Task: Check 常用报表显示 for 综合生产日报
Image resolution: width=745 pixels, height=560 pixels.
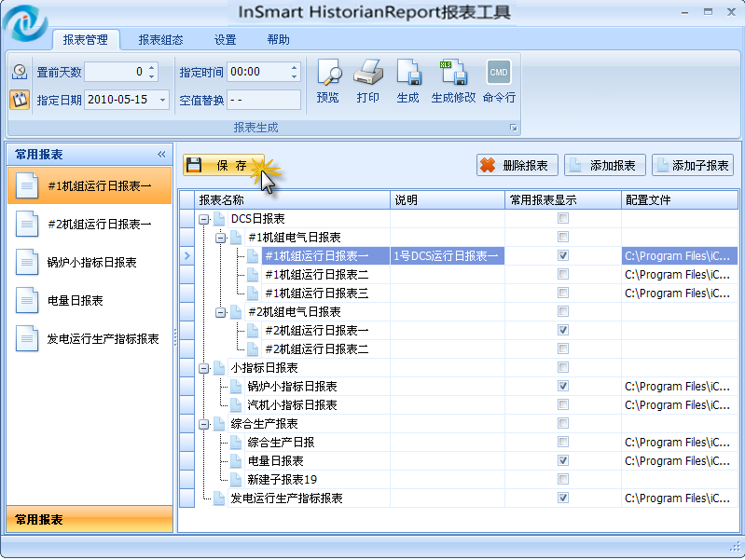Action: coord(563,443)
